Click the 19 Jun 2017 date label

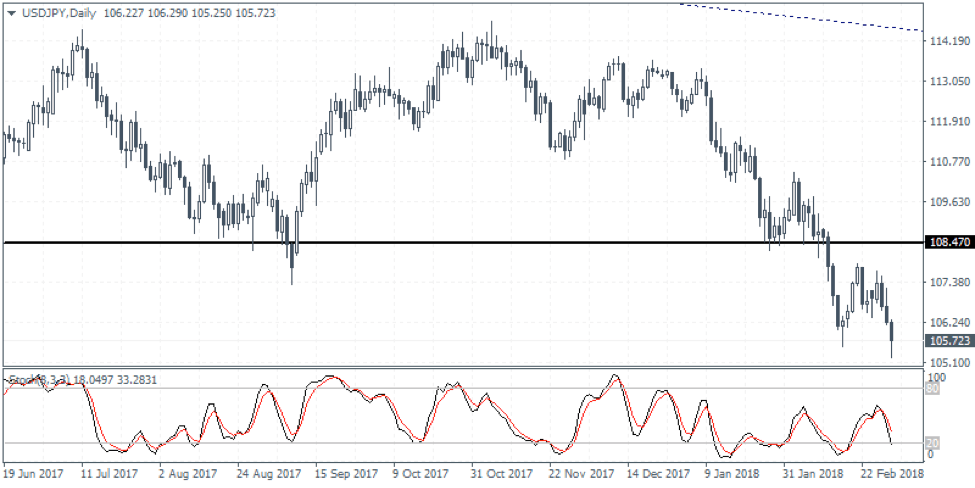35,471
